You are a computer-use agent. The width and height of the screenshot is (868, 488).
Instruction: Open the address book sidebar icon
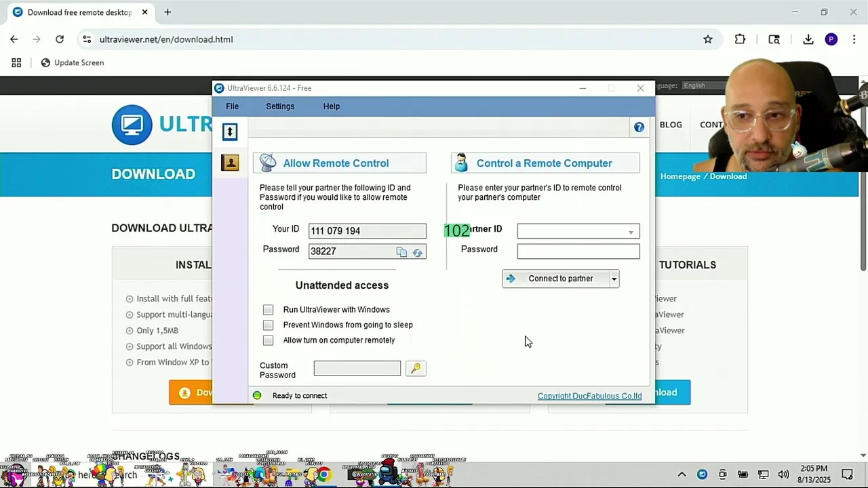230,162
